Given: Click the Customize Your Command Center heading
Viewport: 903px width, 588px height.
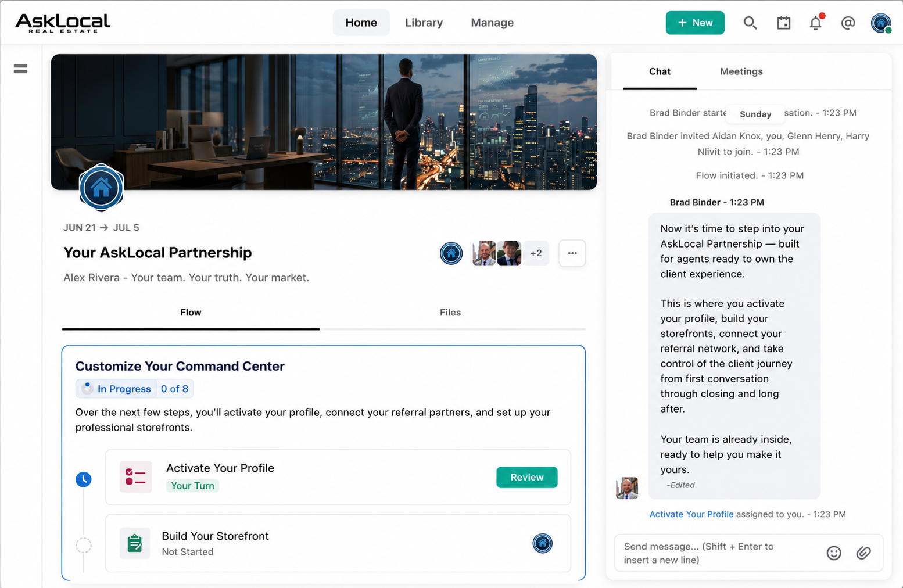Looking at the screenshot, I should (180, 366).
